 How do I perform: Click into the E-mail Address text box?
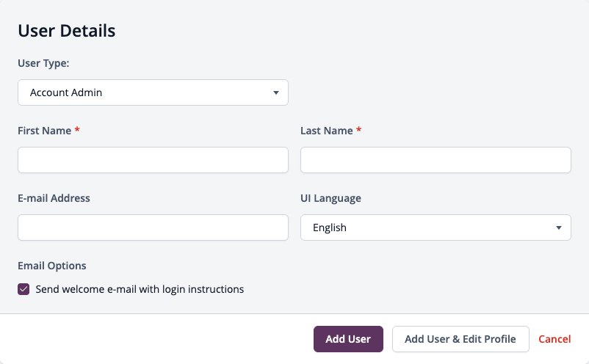coord(153,227)
